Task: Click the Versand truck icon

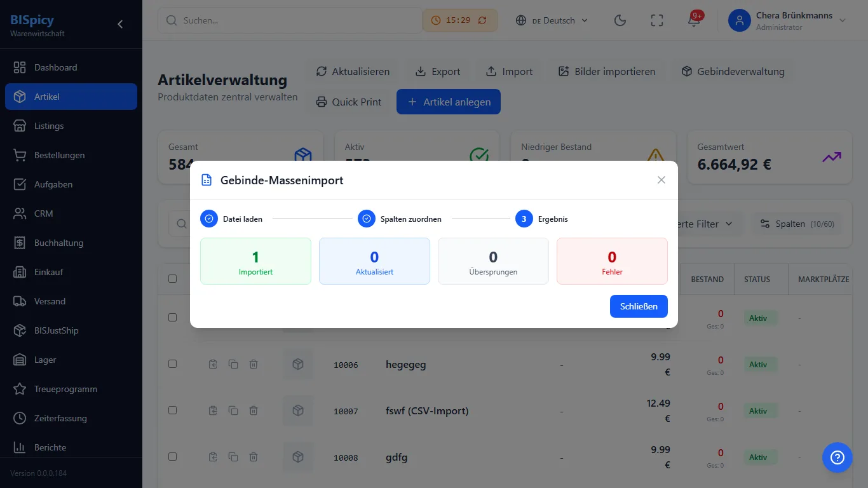Action: click(x=20, y=301)
